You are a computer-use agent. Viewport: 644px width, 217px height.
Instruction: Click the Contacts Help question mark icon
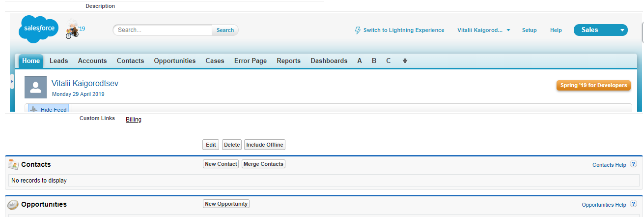pos(633,164)
